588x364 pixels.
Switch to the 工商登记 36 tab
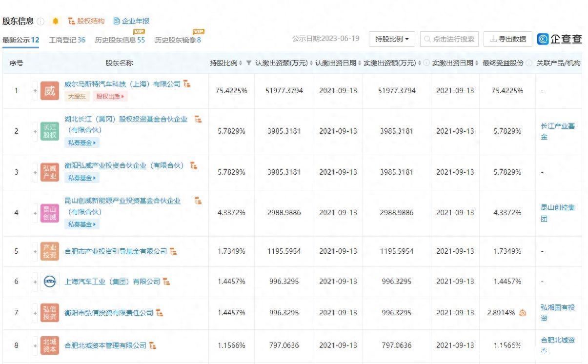[x=67, y=40]
